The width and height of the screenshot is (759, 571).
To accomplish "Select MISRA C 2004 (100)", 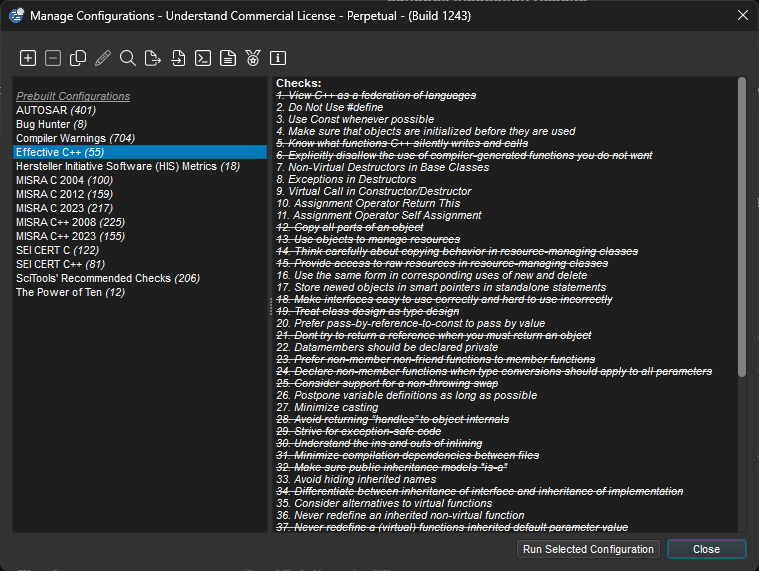I will click(139, 180).
